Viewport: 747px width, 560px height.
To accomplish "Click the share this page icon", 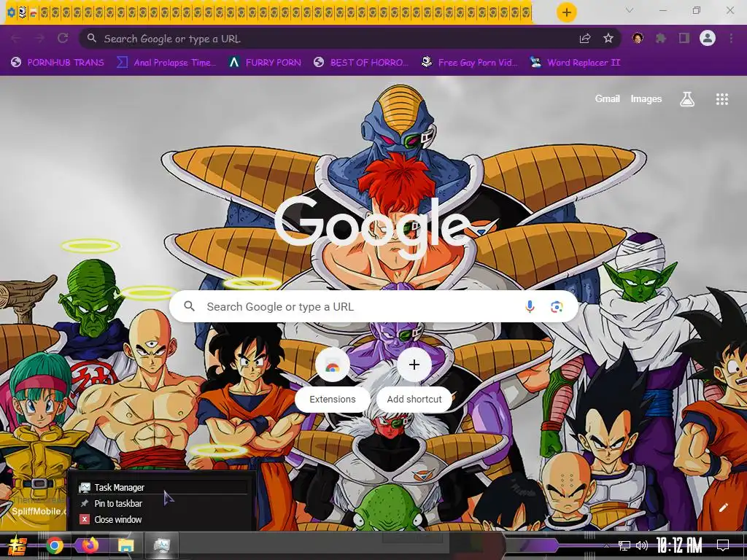I will [x=585, y=39].
